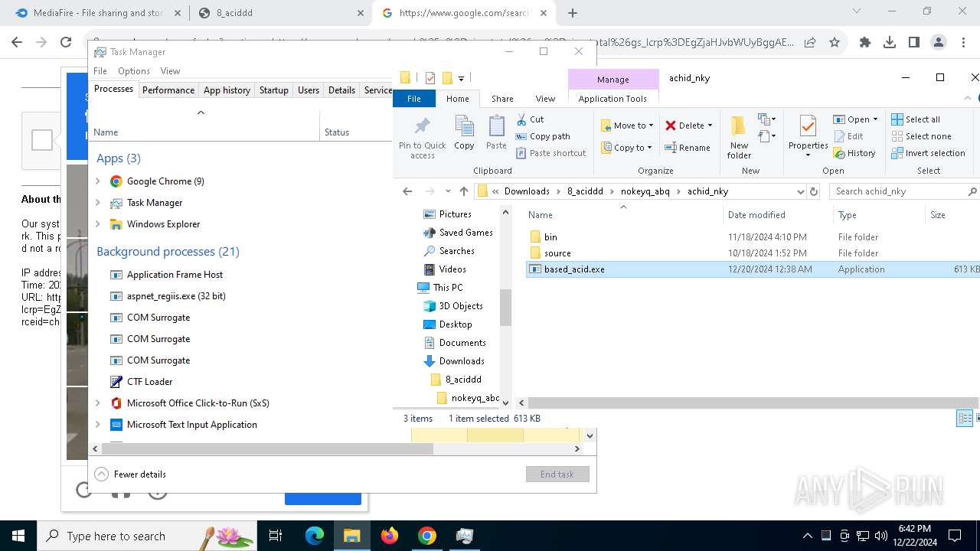This screenshot has height=551, width=980.
Task: Click Select all in ribbon
Action: click(916, 119)
